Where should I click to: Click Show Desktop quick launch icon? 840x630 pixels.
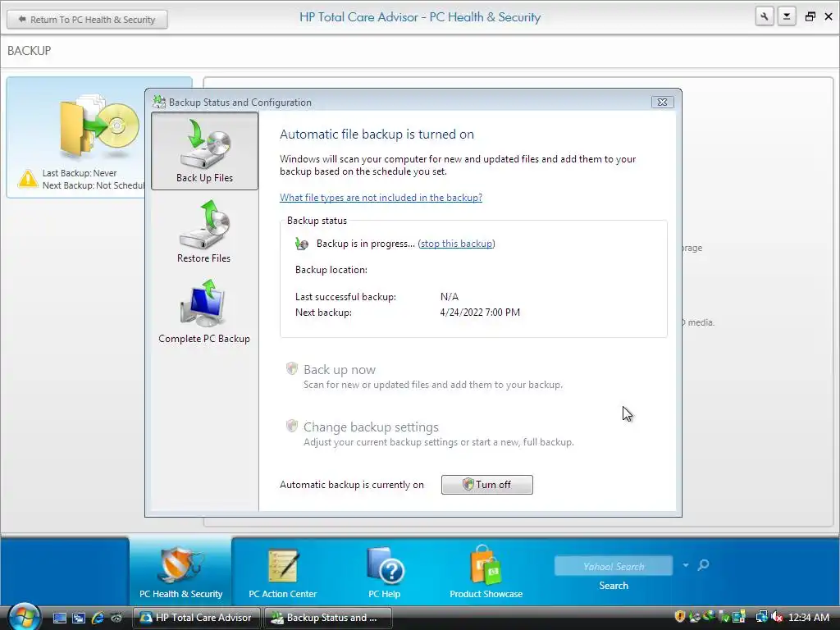tap(59, 618)
